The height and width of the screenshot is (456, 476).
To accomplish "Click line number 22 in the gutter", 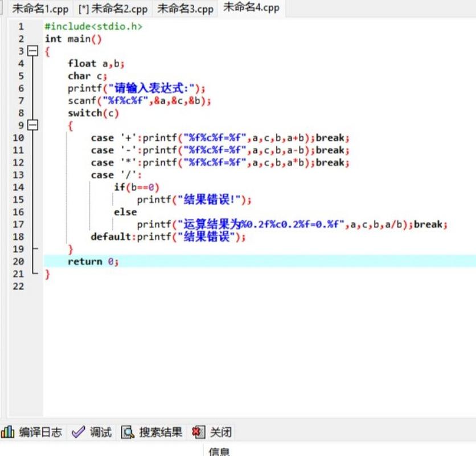I will tap(18, 286).
